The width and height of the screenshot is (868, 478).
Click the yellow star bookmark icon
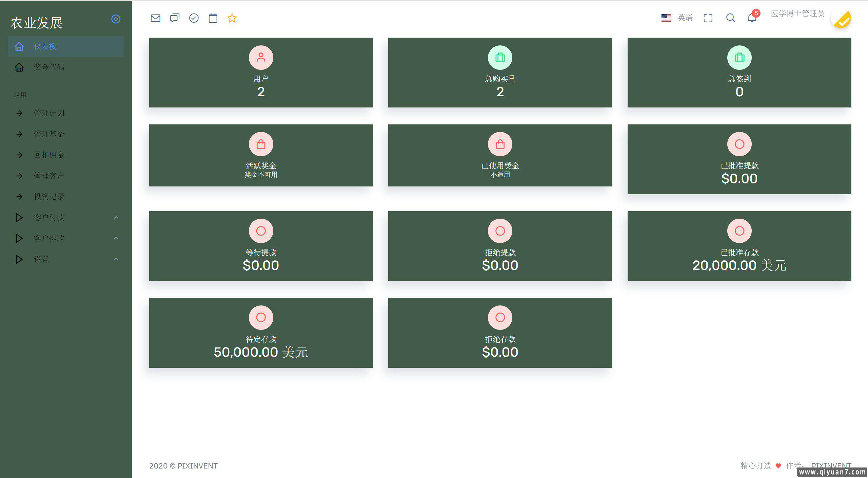click(x=232, y=18)
